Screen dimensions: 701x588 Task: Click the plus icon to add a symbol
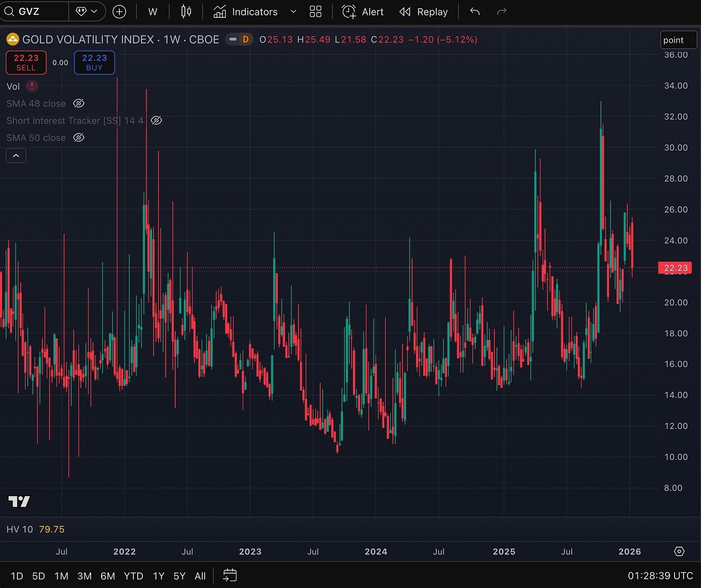coord(119,12)
